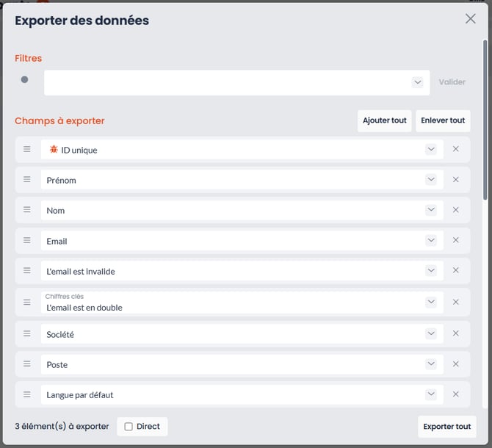Viewport: 492px width, 448px height.
Task: Remove the L'email est en double field
Action: 456,302
